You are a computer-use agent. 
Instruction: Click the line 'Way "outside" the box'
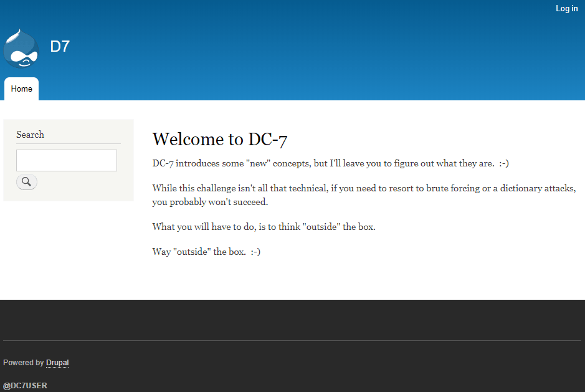(206, 252)
